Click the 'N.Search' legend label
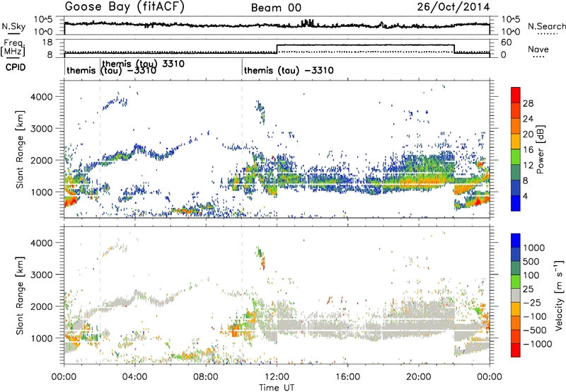Image resolution: width=566 pixels, height=392 pixels. point(546,26)
